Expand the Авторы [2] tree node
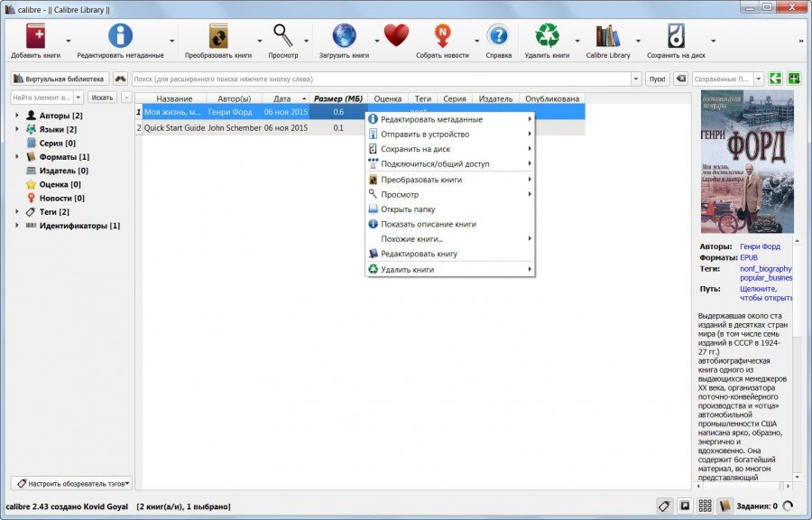The height and width of the screenshot is (520, 812). tap(17, 115)
